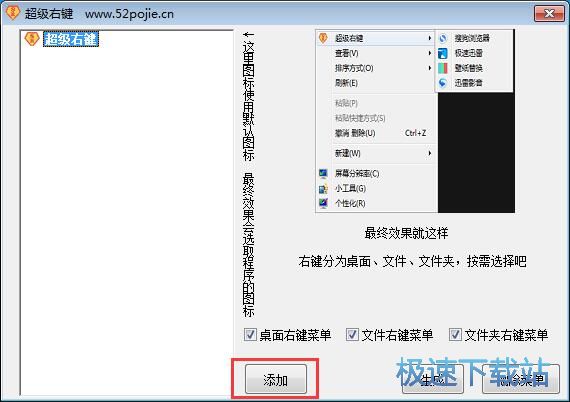The width and height of the screenshot is (570, 402).
Task: Click www.52pojie.cn in the title bar
Action: coord(129,14)
